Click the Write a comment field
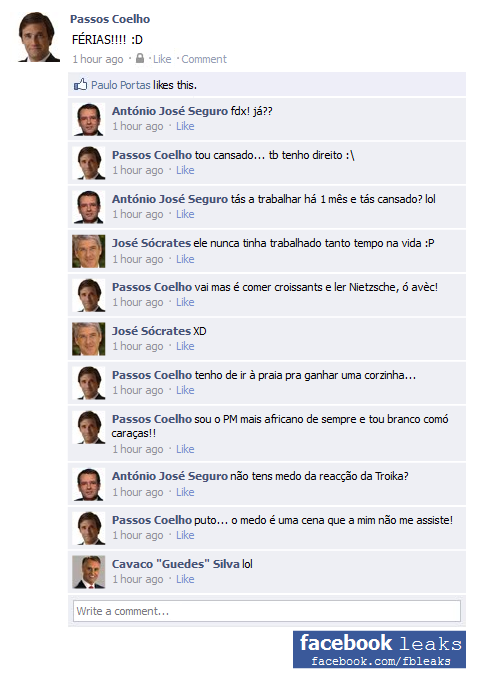This screenshot has width=480, height=680. pyautogui.click(x=267, y=611)
